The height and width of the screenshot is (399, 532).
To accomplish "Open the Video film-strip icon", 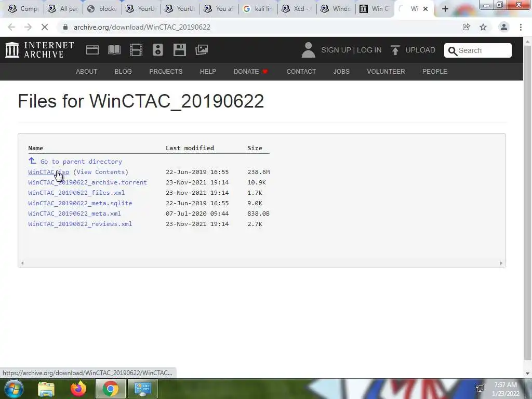I will coord(136,50).
